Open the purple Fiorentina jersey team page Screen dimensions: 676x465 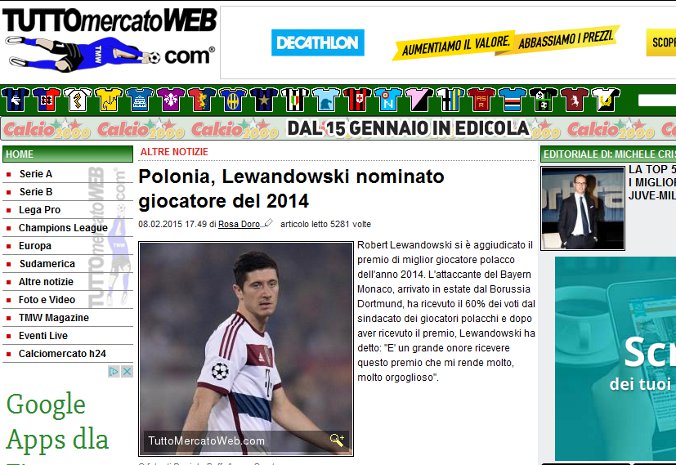(171, 100)
